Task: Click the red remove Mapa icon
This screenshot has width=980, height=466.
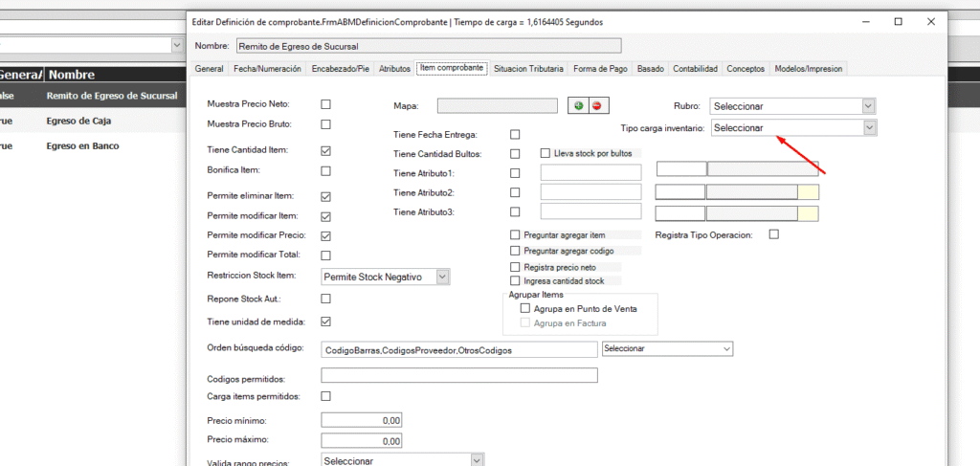Action: [x=598, y=106]
